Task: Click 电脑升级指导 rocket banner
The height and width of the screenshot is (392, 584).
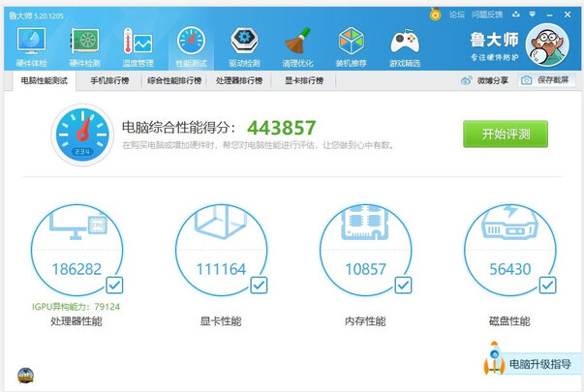Action: pyautogui.click(x=531, y=364)
